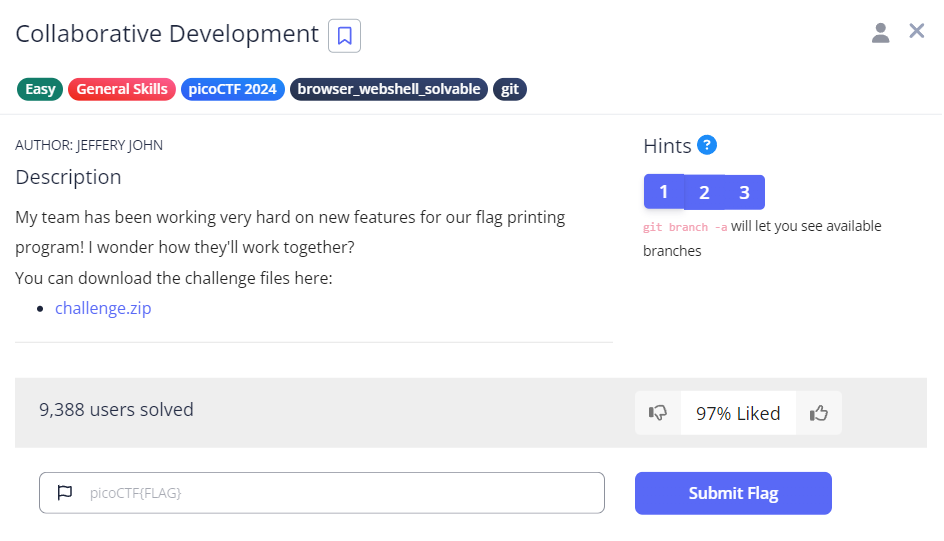Viewport: 944px width, 541px height.
Task: Focus the picoCTF{FLAG} input field
Action: point(340,493)
